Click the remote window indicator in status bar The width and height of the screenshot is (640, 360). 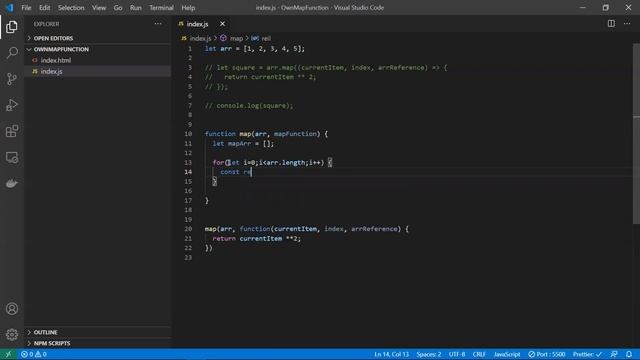(8, 354)
